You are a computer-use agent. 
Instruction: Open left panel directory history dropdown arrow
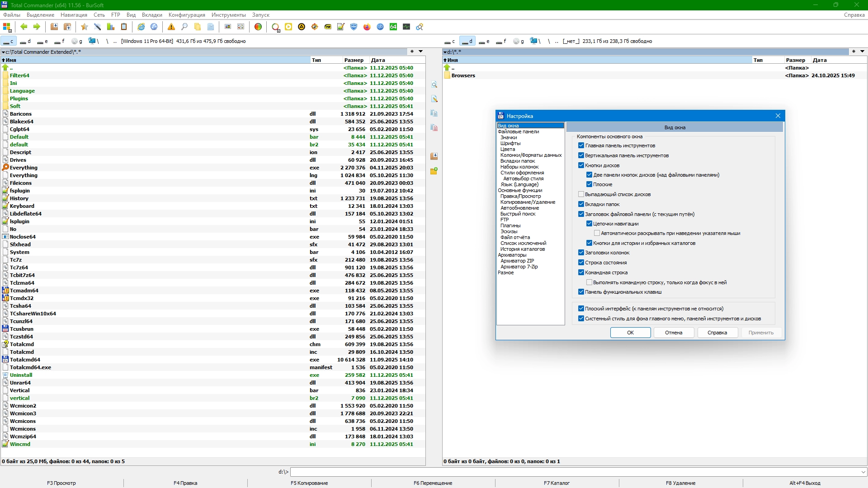point(420,52)
